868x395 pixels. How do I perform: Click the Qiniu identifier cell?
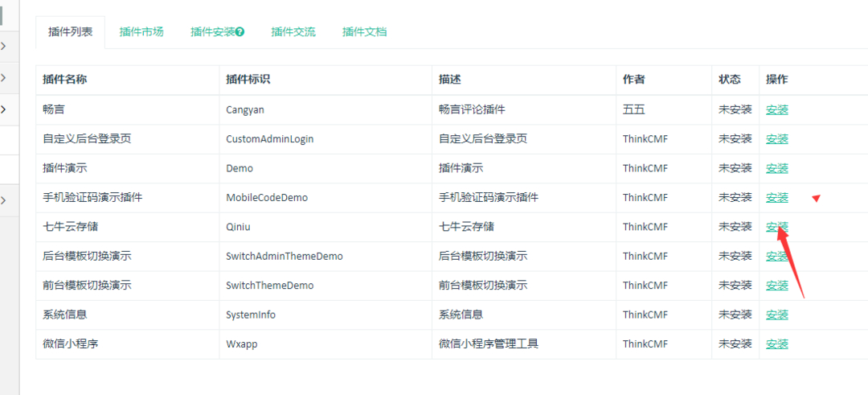tap(240, 227)
